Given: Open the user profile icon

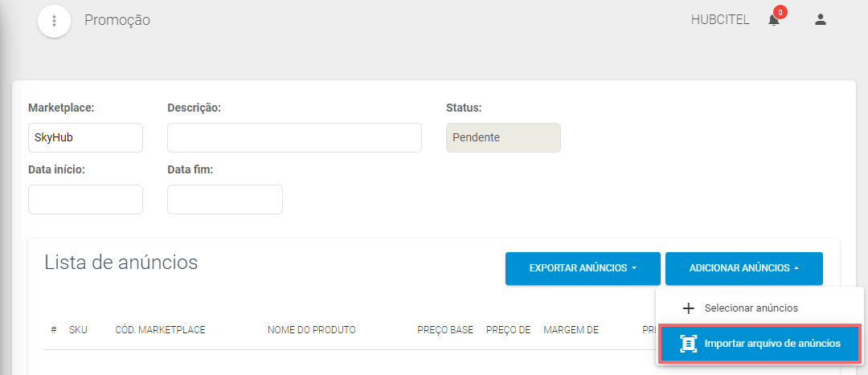Looking at the screenshot, I should click(x=821, y=20).
